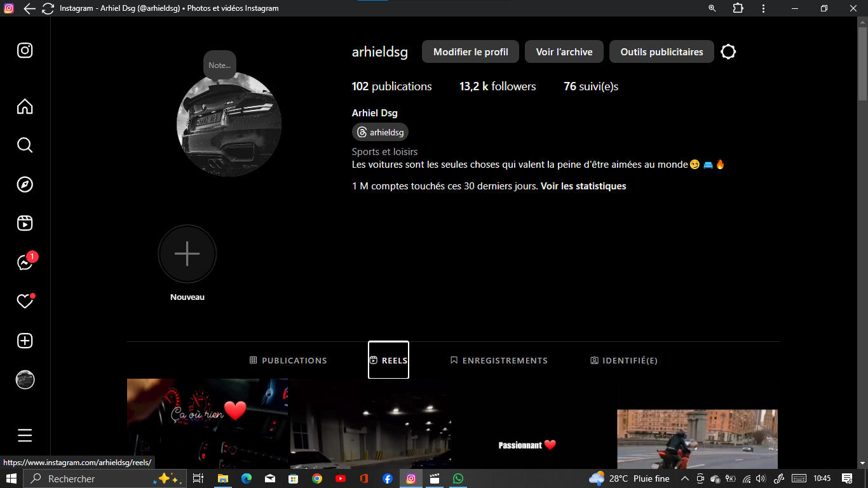Go to Instagram Home in sidebar
The height and width of the screenshot is (488, 868).
tap(25, 106)
